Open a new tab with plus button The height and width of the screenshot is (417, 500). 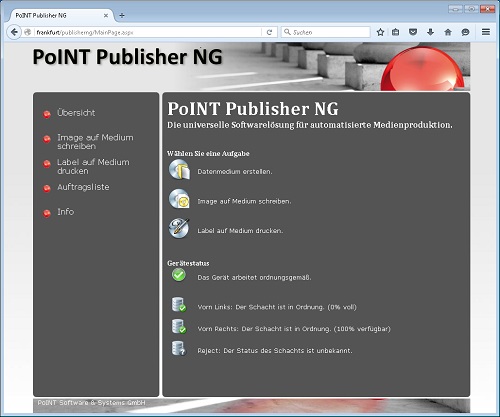point(122,15)
